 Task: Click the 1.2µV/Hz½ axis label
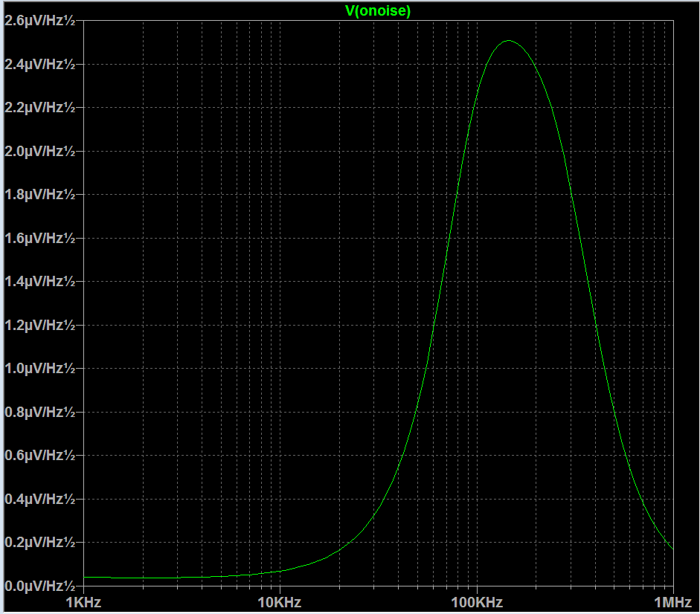[x=39, y=326]
